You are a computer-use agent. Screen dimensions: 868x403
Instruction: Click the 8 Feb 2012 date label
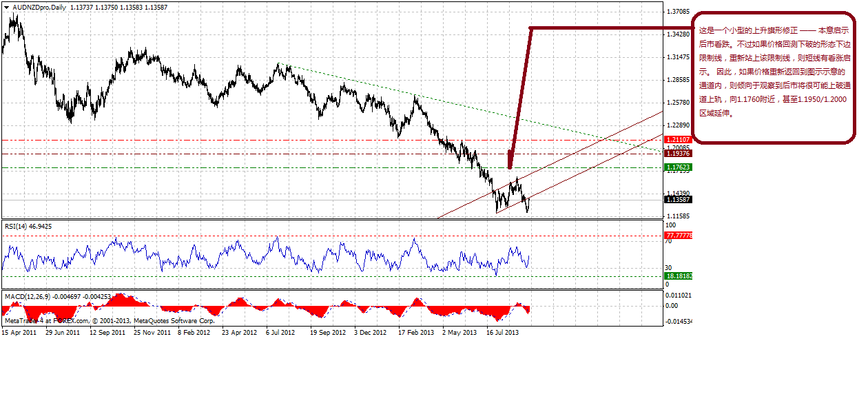pos(194,333)
